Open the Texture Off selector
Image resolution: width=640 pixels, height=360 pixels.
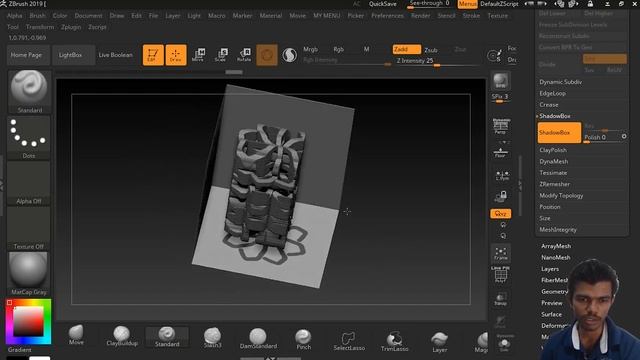pyautogui.click(x=29, y=228)
